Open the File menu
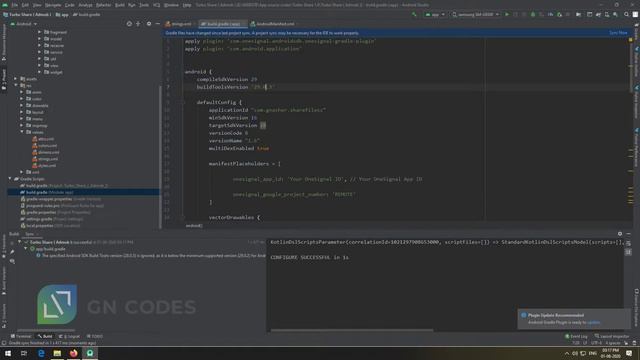The image size is (640, 360). tap(15, 5)
